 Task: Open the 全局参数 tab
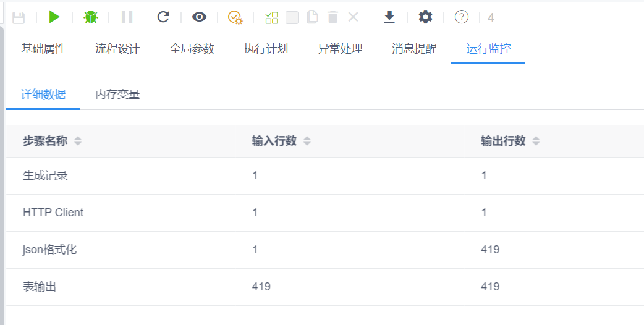[192, 49]
